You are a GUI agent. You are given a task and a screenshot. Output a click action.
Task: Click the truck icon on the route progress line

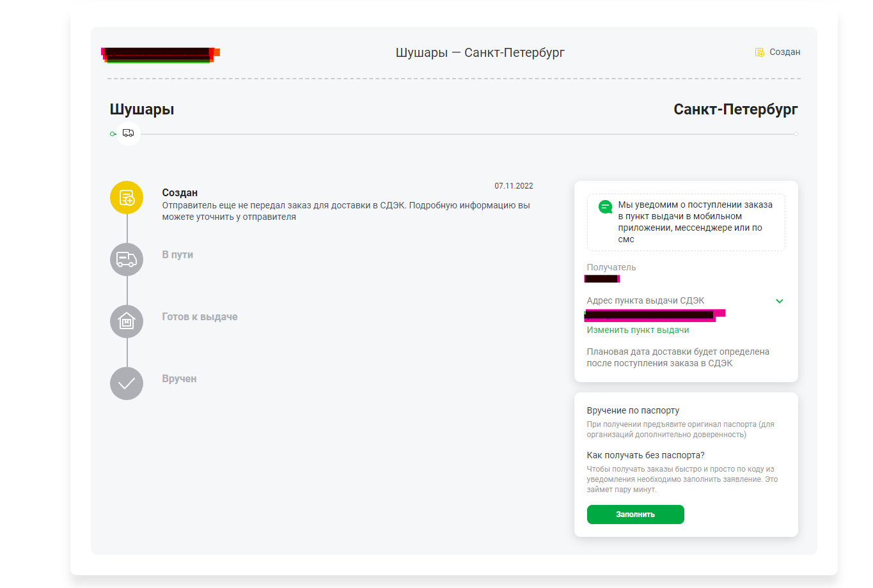[129, 134]
